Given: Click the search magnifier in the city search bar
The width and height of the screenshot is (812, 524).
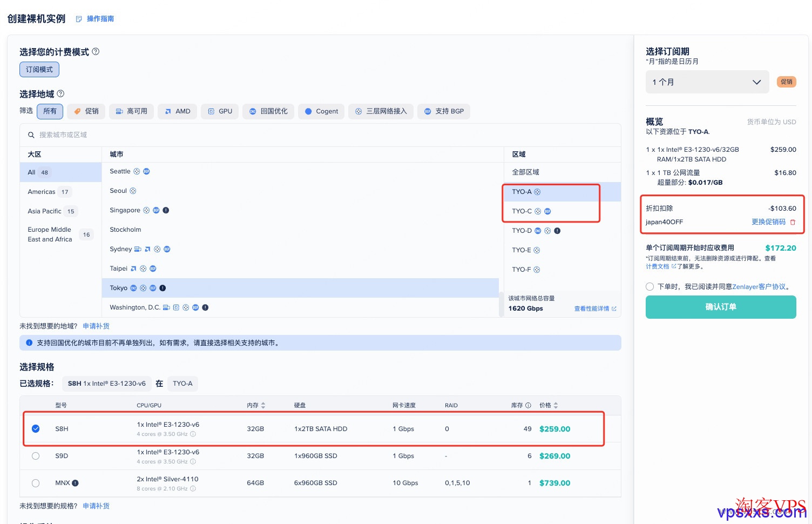Looking at the screenshot, I should click(x=31, y=135).
